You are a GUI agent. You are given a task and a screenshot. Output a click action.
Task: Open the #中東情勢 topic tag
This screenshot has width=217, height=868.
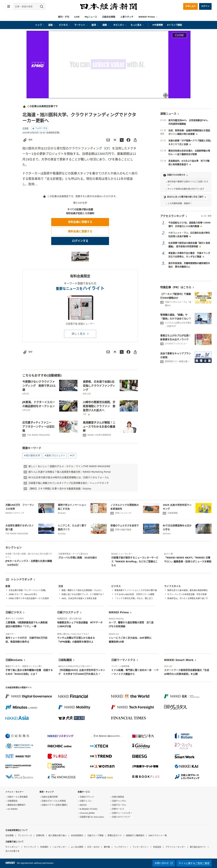[157, 25]
